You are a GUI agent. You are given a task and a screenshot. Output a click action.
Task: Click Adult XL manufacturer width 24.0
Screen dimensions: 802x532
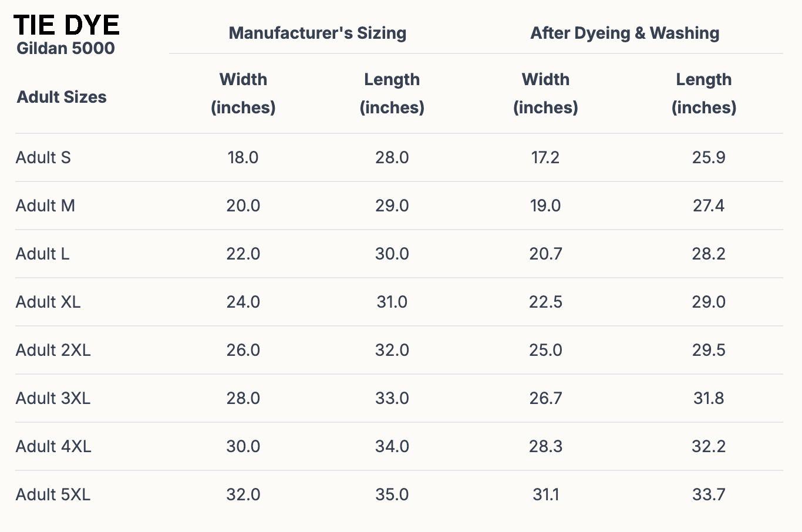click(x=243, y=302)
